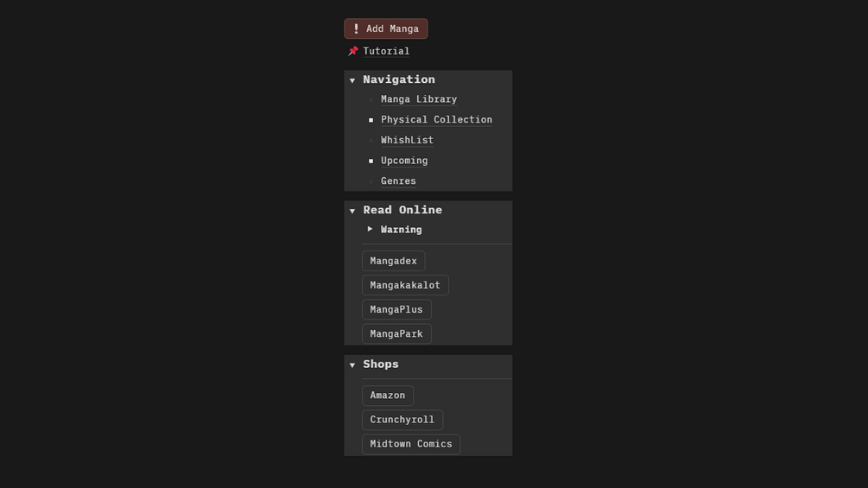Open Mangakakalot from Read Online
Image resolution: width=868 pixels, height=488 pixels.
tap(405, 285)
